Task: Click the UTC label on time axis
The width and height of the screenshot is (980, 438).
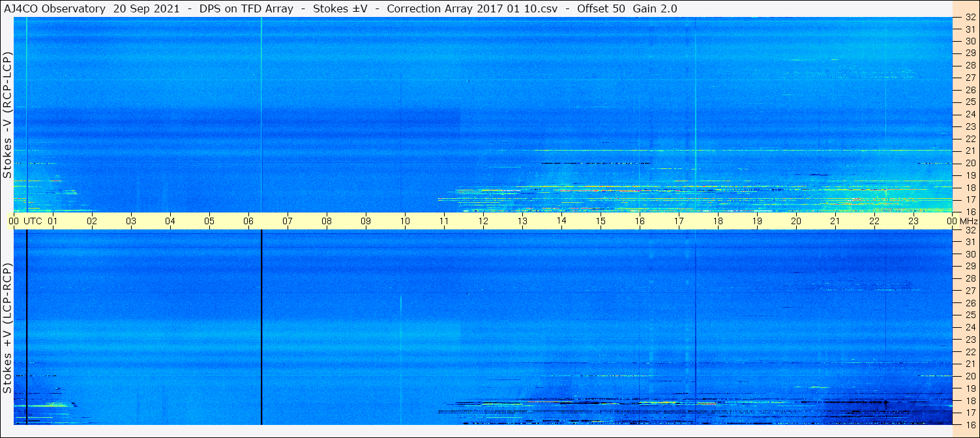Action: point(33,221)
